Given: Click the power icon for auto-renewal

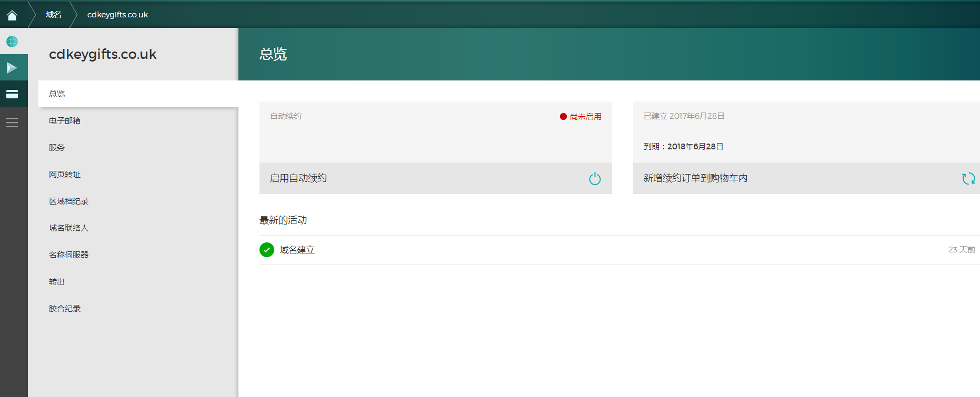Looking at the screenshot, I should pos(595,179).
